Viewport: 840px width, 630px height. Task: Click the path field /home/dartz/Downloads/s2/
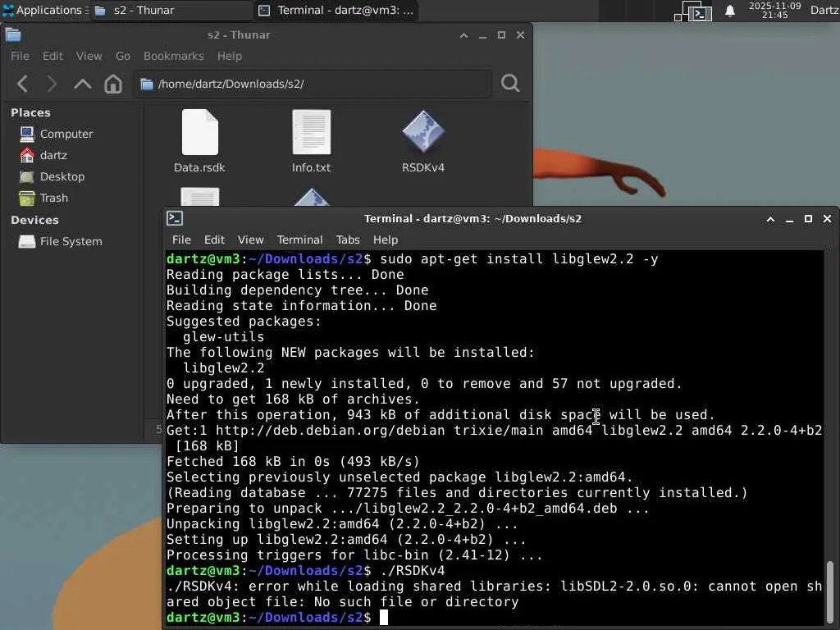click(313, 84)
